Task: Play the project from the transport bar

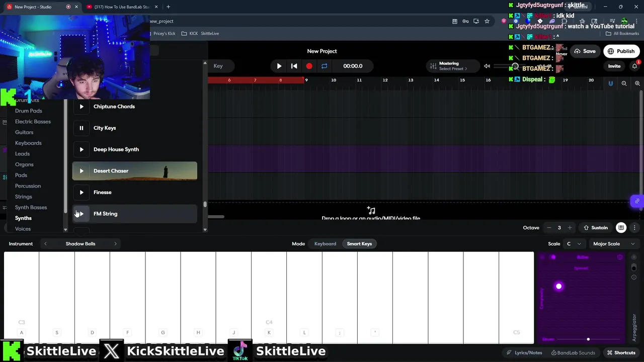Action: pyautogui.click(x=279, y=66)
